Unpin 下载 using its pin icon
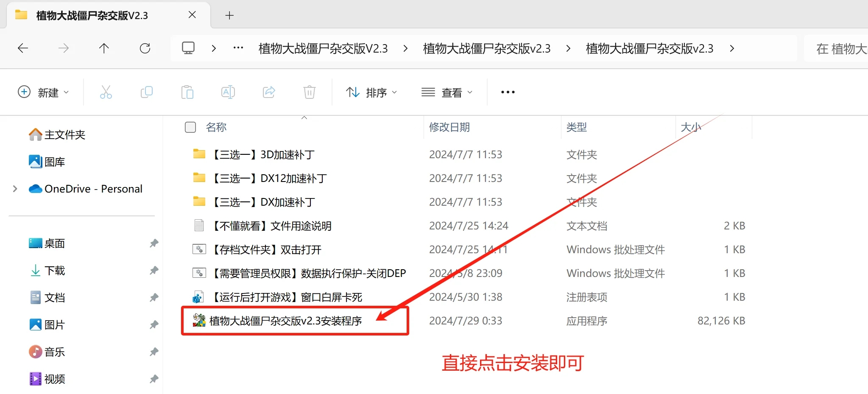 tap(154, 271)
